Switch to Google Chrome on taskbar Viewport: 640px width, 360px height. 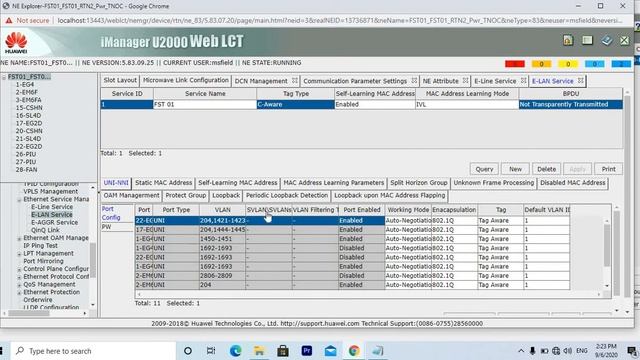click(x=354, y=351)
